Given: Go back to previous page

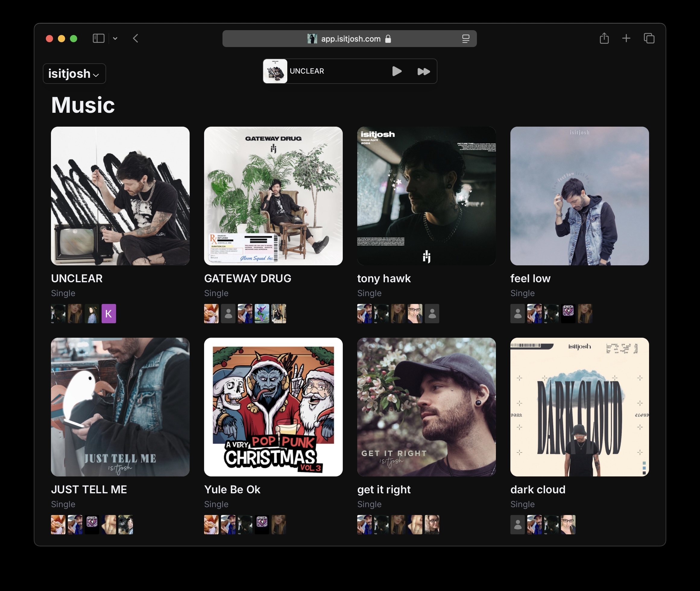Looking at the screenshot, I should (x=136, y=39).
